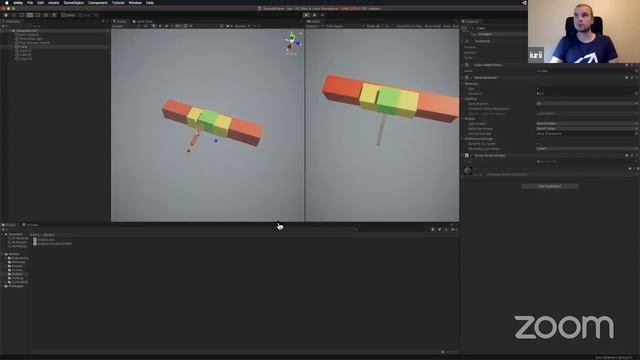The image size is (640, 360).
Task: Adjust the Project panel icon size slider
Action: point(450,352)
